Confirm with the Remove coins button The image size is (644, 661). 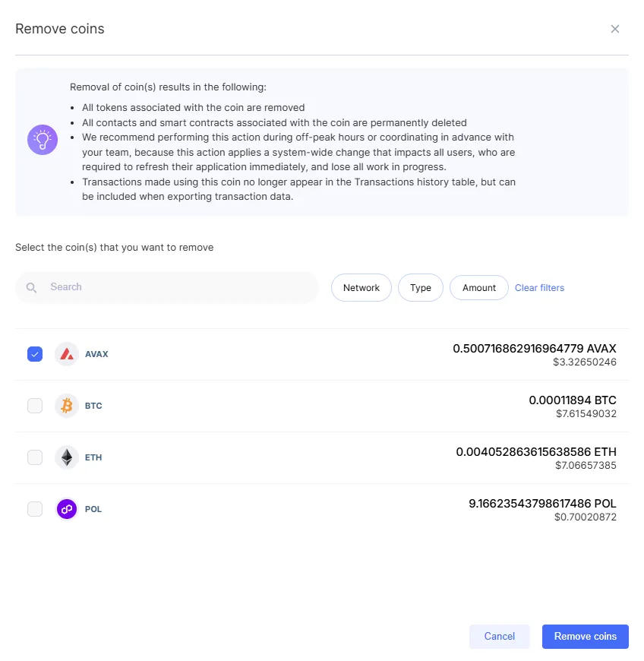[x=585, y=636]
